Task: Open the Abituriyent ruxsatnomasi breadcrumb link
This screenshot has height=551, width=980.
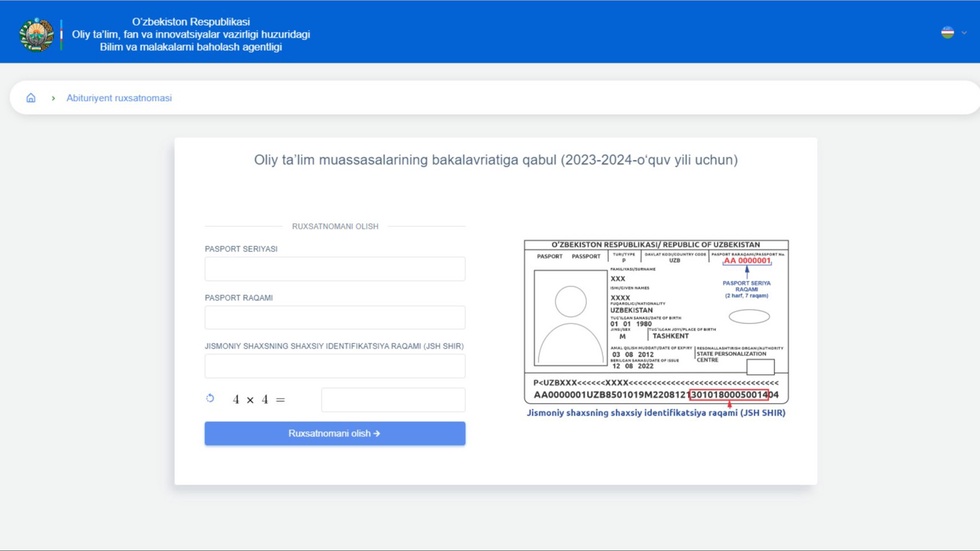Action: pos(119,98)
